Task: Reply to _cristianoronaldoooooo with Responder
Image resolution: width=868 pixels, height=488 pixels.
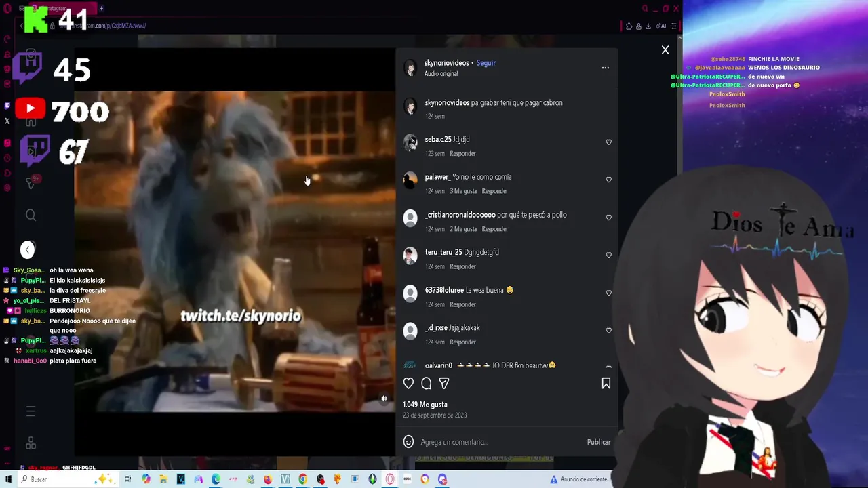Action: pos(494,229)
